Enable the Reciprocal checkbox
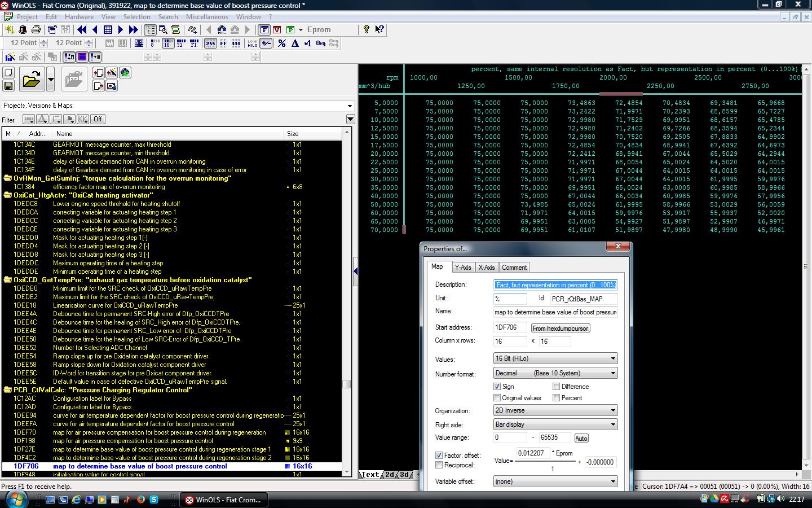 [x=439, y=465]
